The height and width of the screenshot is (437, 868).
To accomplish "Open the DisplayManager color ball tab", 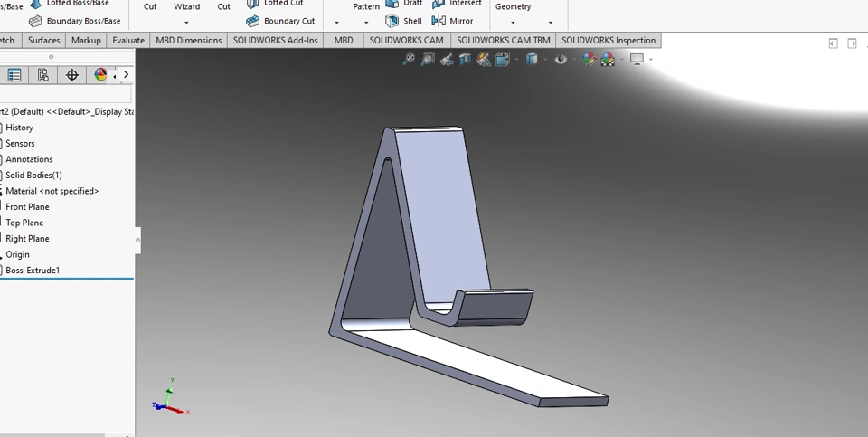I will point(100,75).
